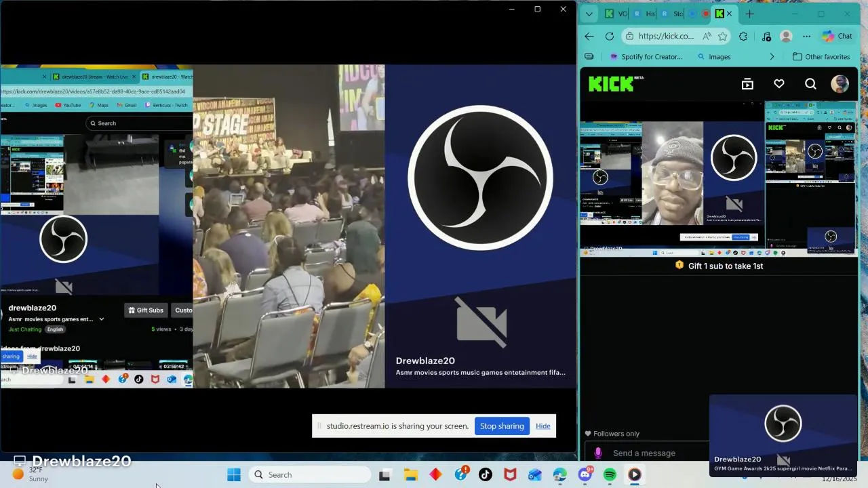
Task: Click the taskbar Search box
Action: (x=309, y=475)
